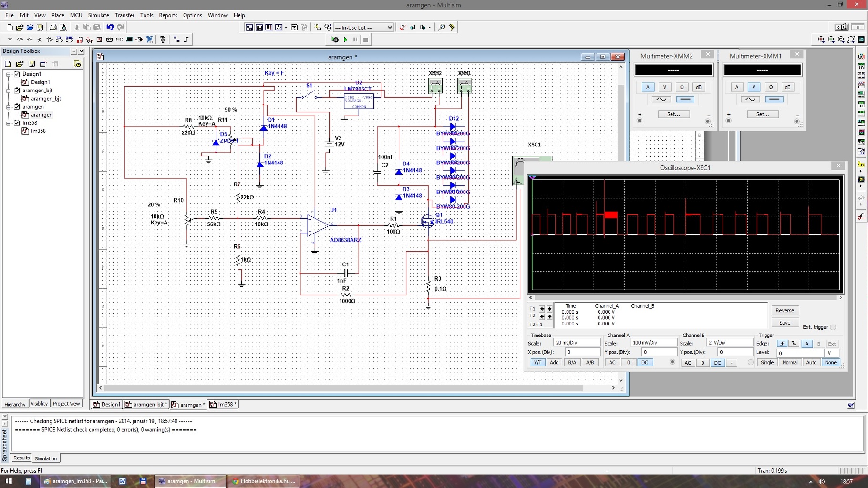The width and height of the screenshot is (868, 488).
Task: Open the Grapher toolbar icon
Action: [x=279, y=27]
